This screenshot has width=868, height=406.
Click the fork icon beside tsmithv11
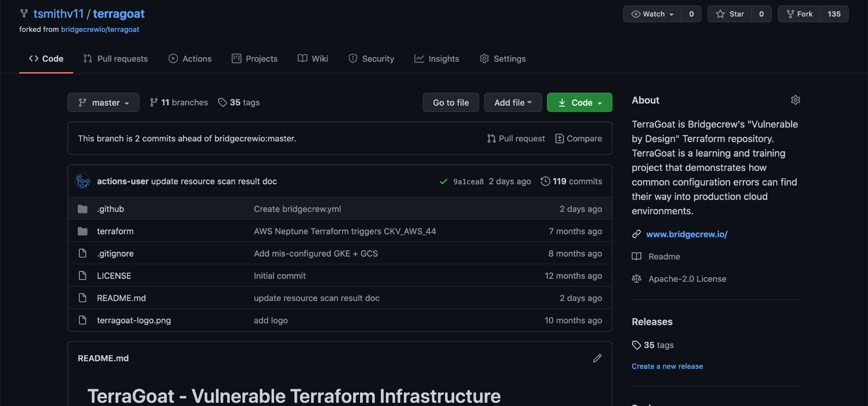click(x=24, y=13)
